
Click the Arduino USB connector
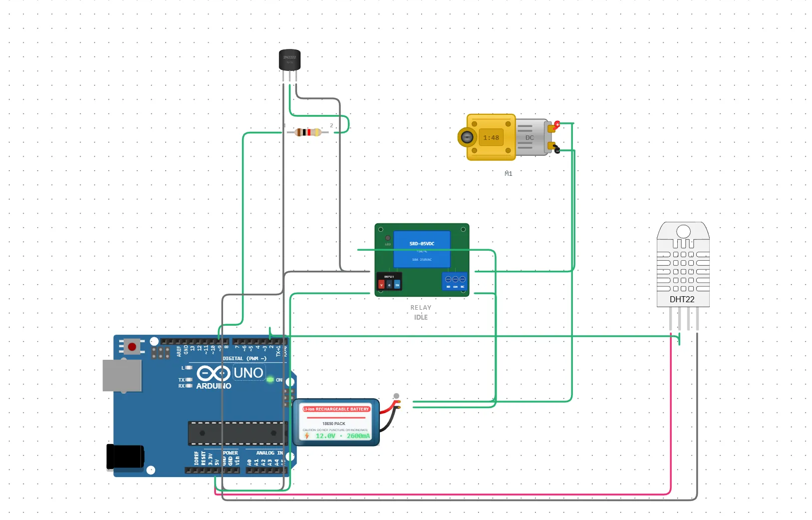tap(122, 375)
